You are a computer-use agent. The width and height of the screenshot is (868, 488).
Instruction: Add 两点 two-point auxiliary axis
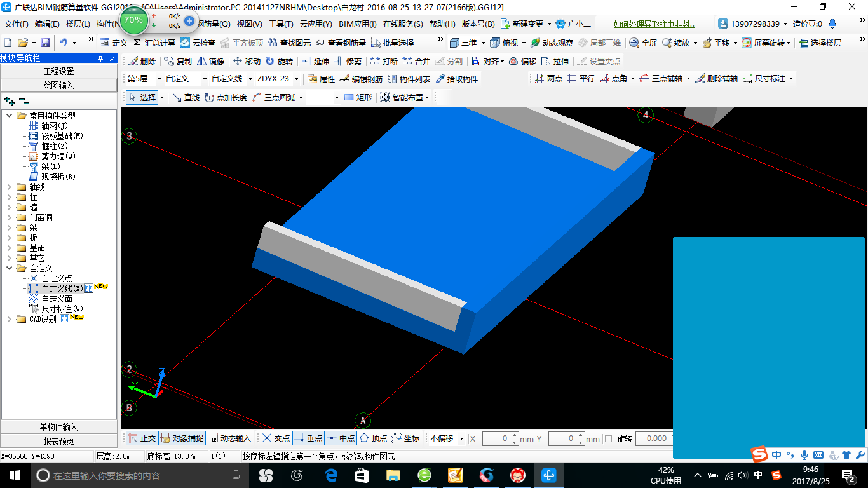tap(548, 79)
